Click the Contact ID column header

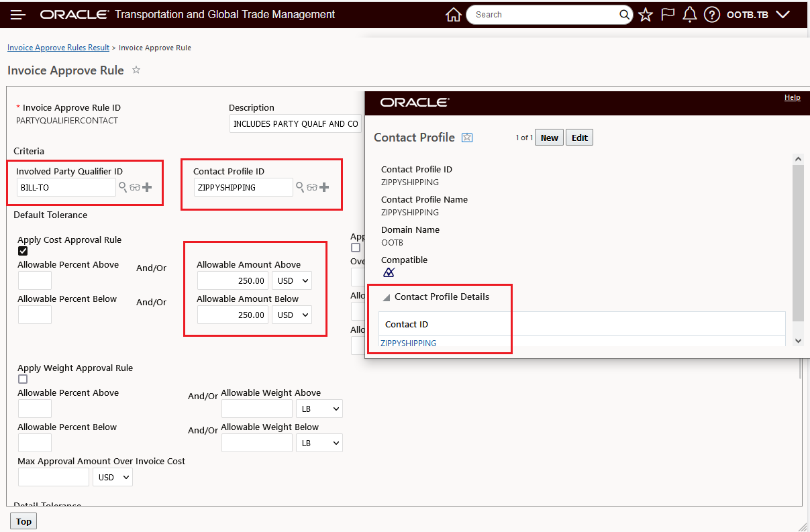click(x=407, y=324)
